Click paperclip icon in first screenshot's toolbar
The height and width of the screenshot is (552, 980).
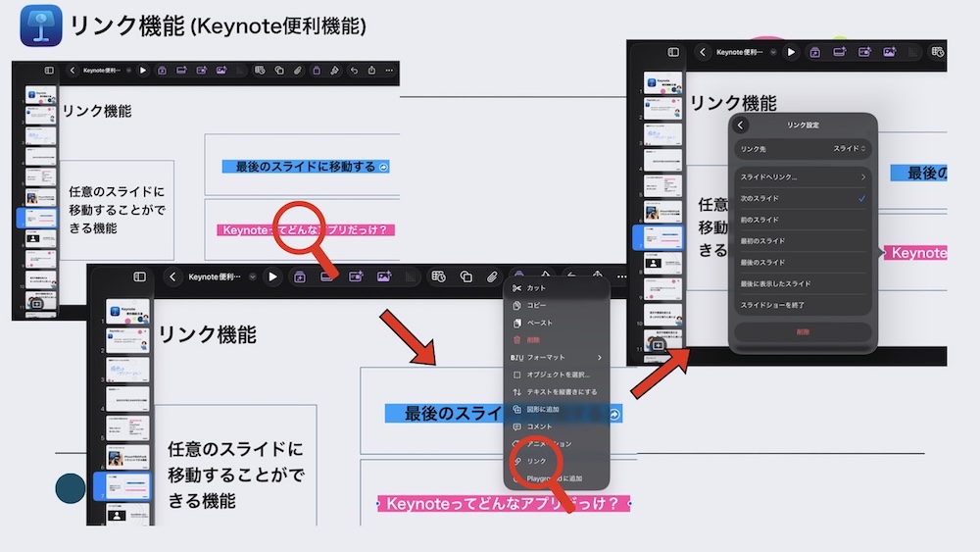tap(298, 71)
